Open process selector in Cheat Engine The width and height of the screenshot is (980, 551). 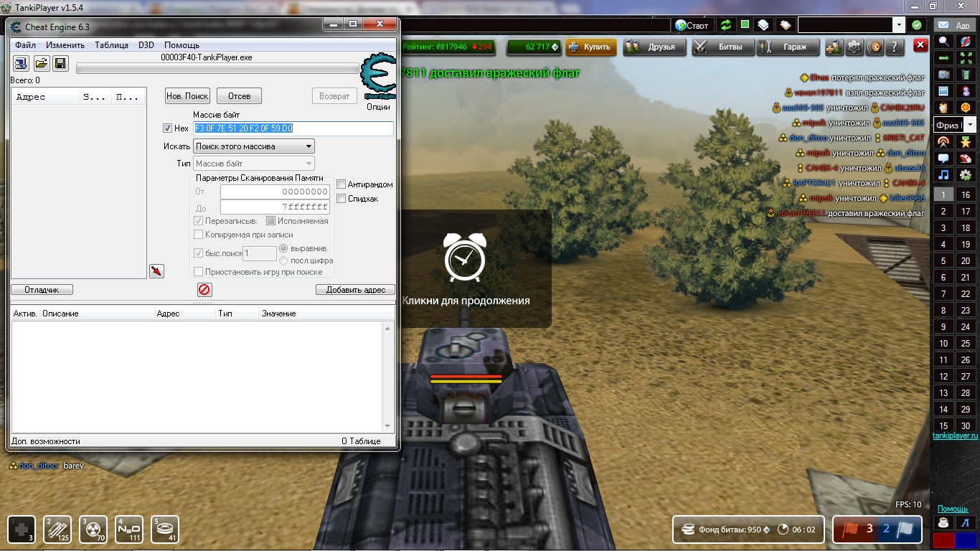(x=21, y=63)
